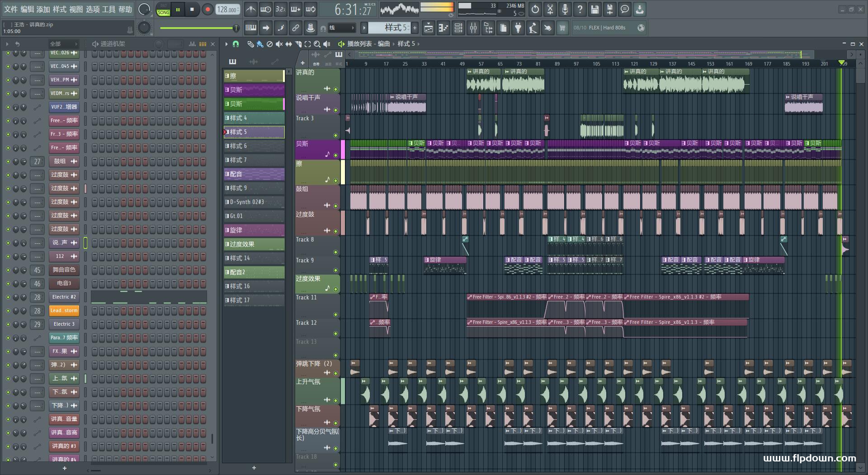Screen dimensions: 868x475
Task: Select the playlist delete tool
Action: pos(269,44)
